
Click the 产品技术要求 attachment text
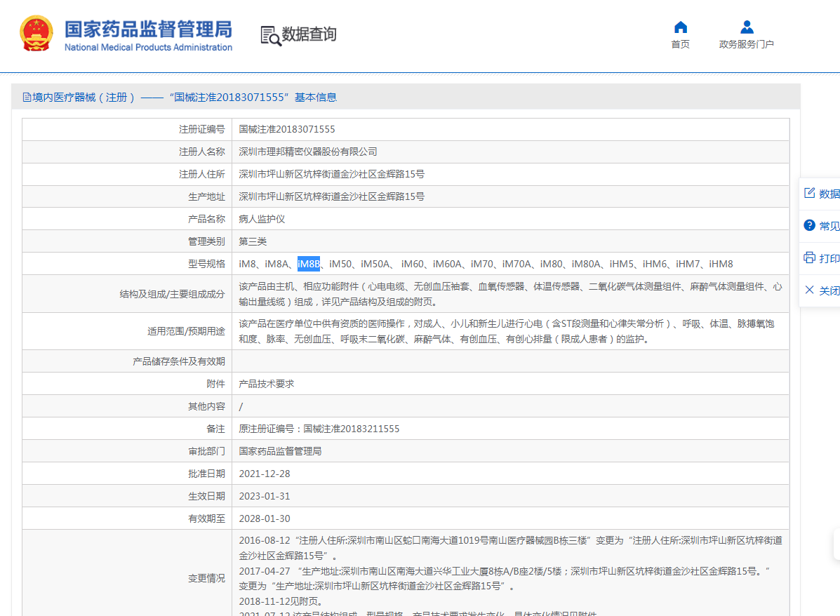(x=266, y=384)
